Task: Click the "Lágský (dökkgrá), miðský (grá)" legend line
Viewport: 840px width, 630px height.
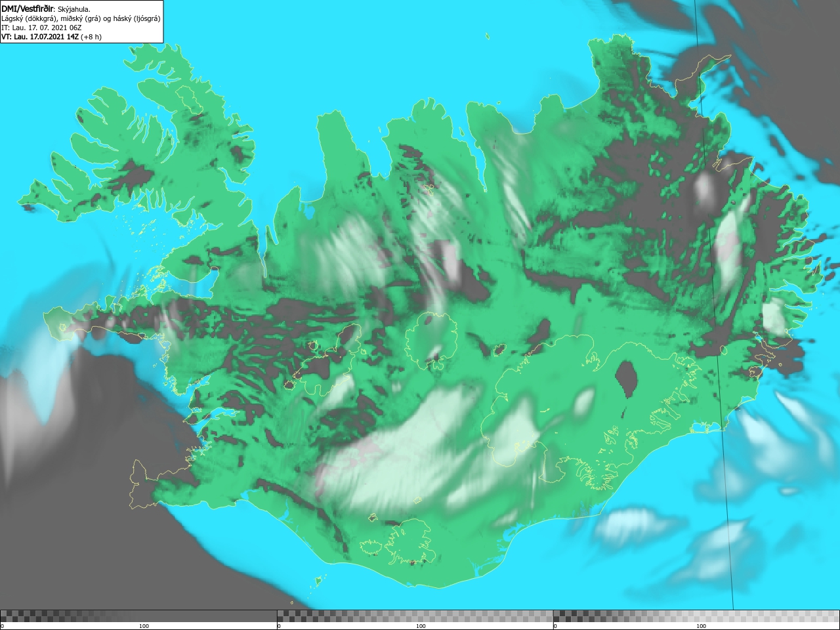Action: (81, 18)
